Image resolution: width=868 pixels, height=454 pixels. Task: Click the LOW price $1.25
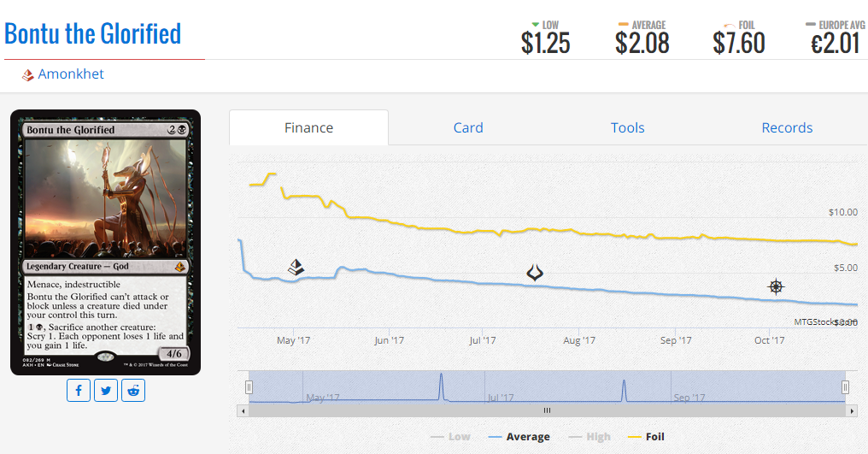tap(545, 44)
